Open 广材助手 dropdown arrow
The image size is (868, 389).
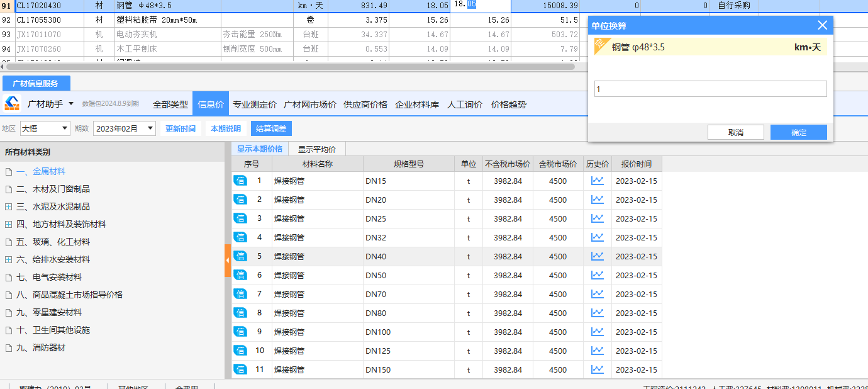pyautogui.click(x=71, y=104)
